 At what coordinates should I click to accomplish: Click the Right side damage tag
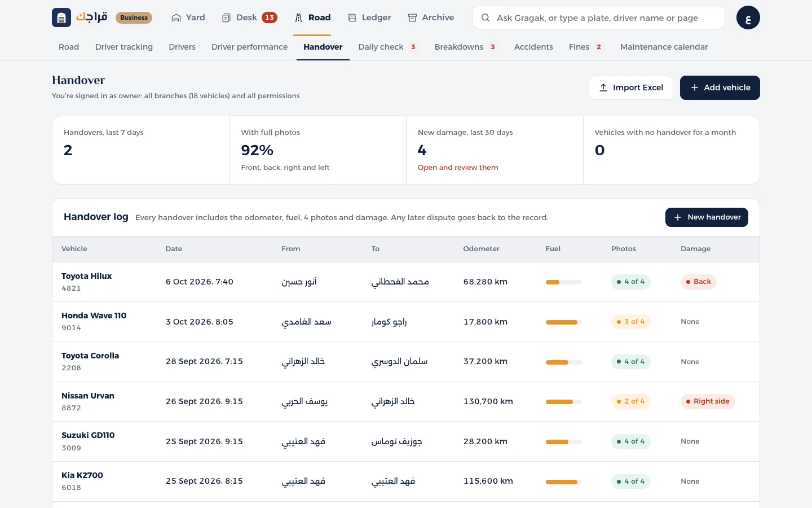[708, 401]
